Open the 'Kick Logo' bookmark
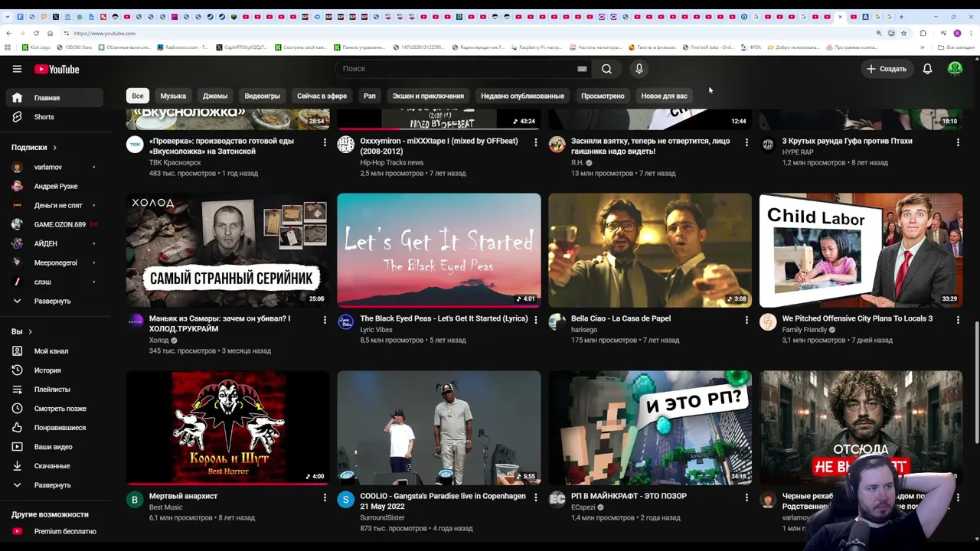This screenshot has width=980, height=551. click(x=37, y=47)
